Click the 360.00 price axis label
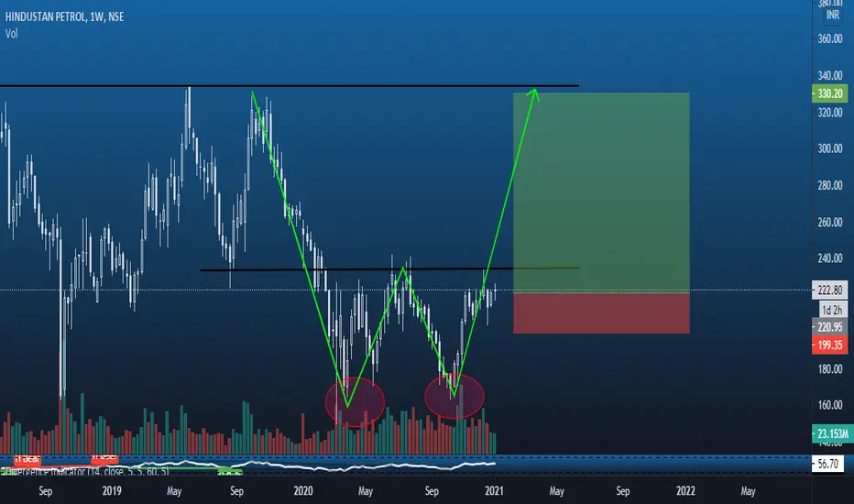 pos(830,38)
